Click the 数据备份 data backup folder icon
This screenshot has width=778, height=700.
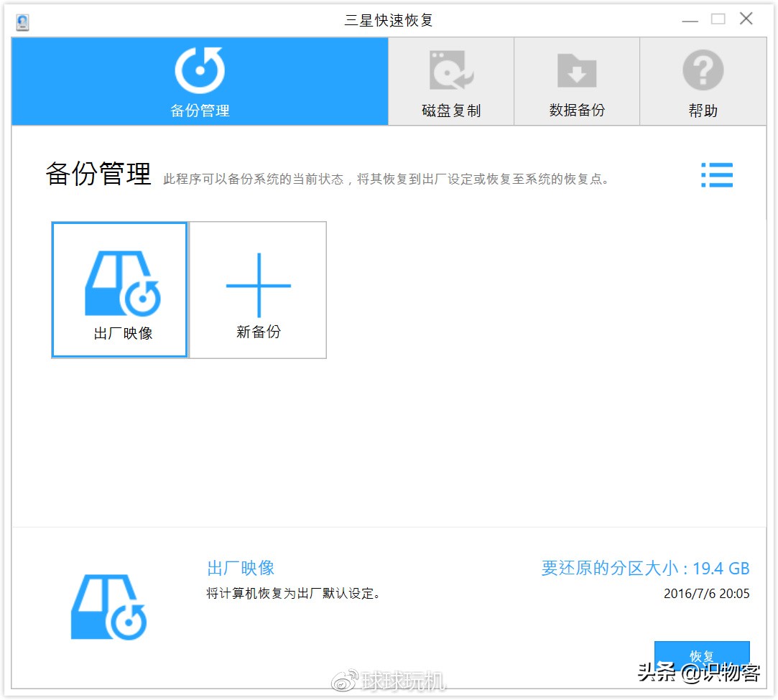click(x=577, y=68)
